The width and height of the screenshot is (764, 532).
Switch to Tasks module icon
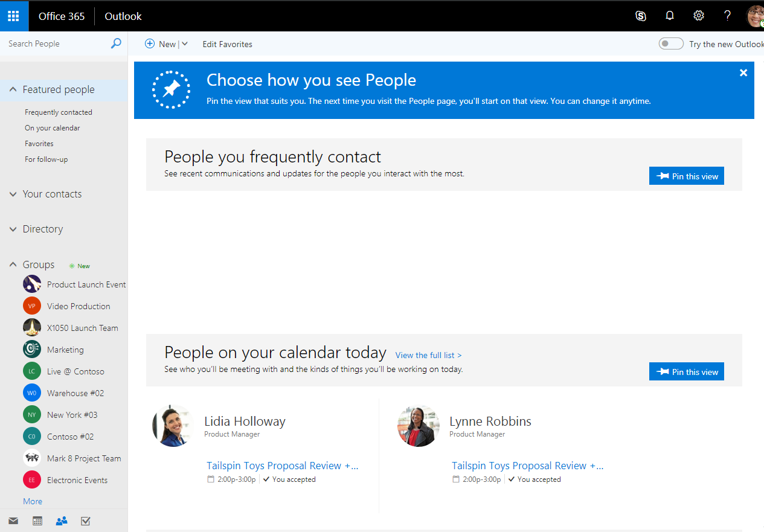tap(85, 521)
